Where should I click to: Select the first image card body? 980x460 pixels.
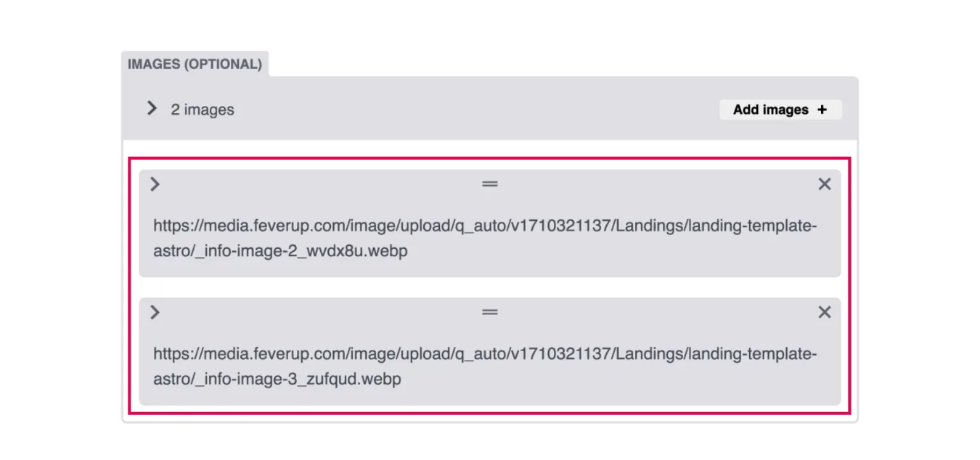(490, 223)
